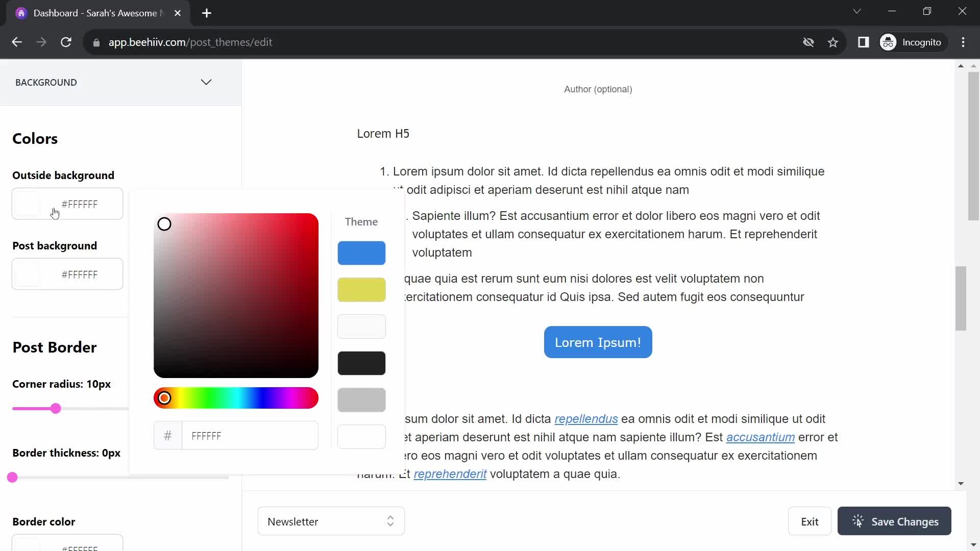980x551 pixels.
Task: Click the Save Changes button
Action: point(894,521)
